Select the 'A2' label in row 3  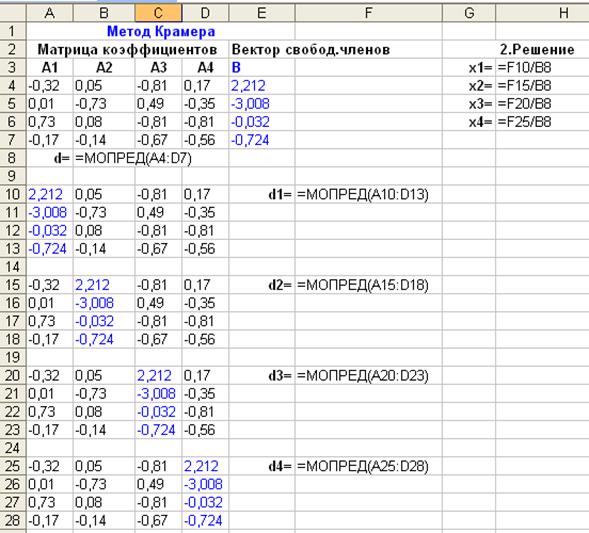[104, 68]
